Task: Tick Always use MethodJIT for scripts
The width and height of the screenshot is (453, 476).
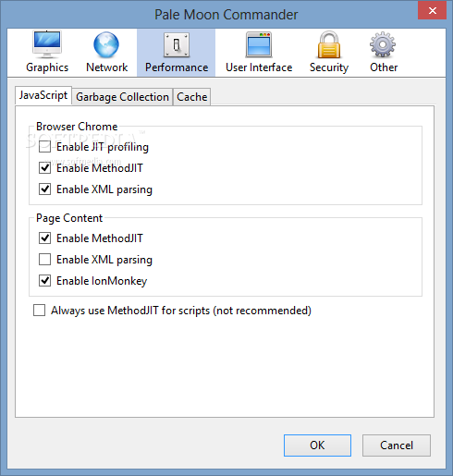Action: pyautogui.click(x=39, y=311)
